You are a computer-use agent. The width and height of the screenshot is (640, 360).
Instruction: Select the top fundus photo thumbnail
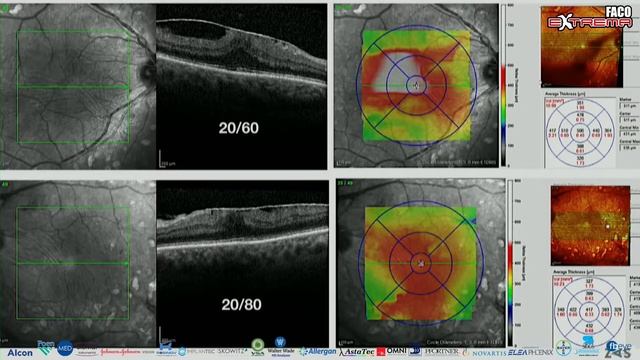coord(582,47)
